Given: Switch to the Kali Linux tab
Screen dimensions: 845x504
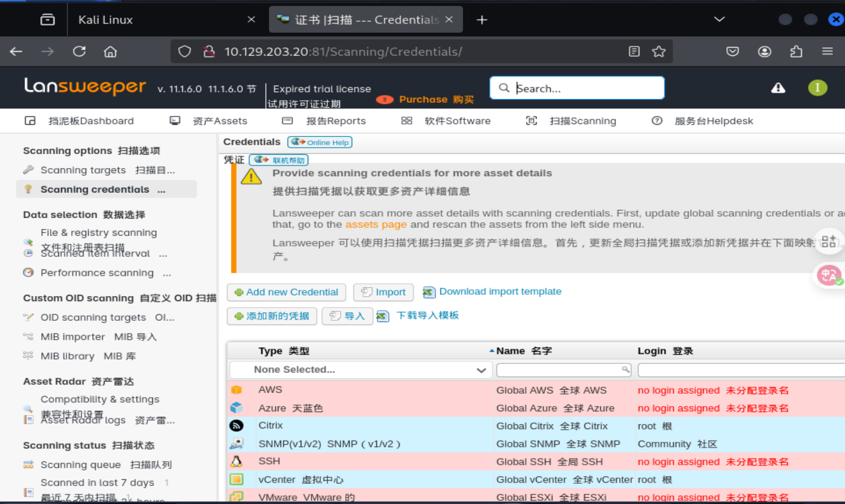Looking at the screenshot, I should coord(163,20).
